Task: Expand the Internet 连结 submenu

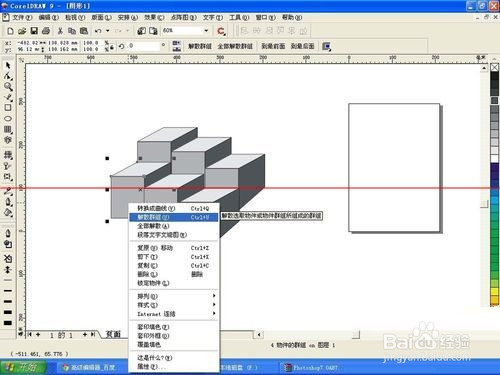Action: (173, 314)
